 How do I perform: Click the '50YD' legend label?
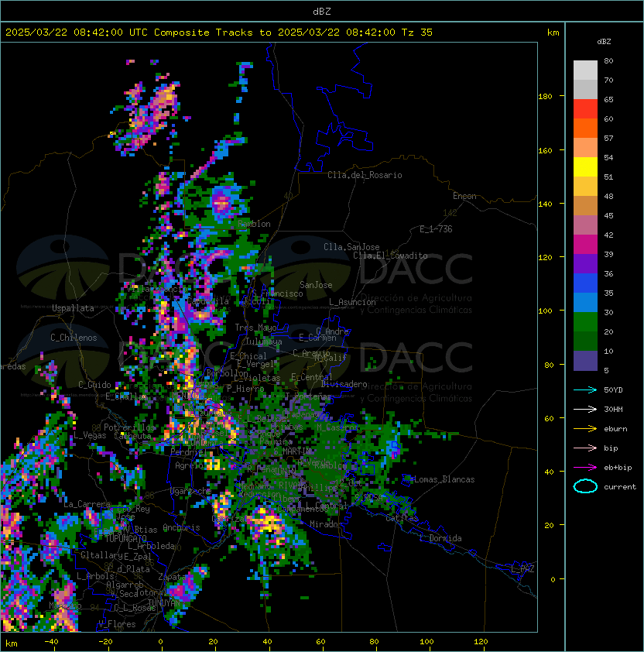[613, 390]
